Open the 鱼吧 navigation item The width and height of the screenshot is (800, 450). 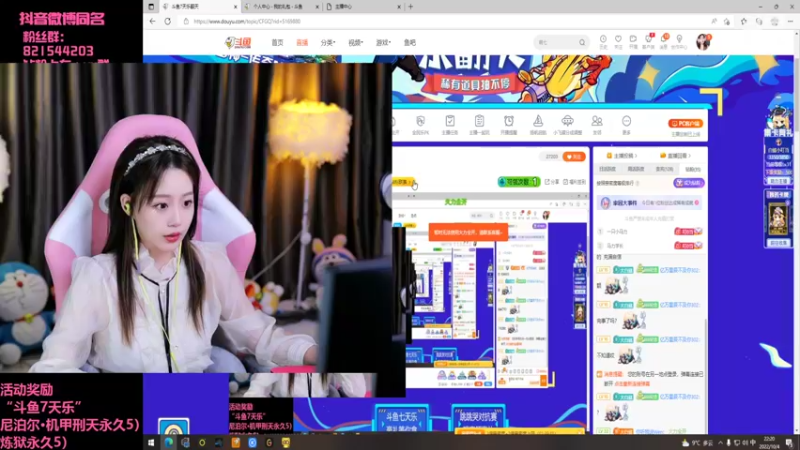[x=410, y=43]
